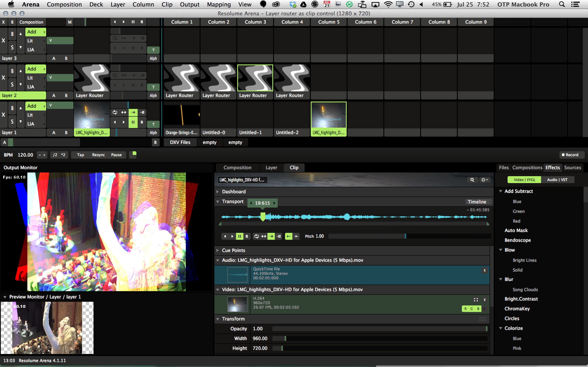
Task: Toggle bypass B on layer 2
Action: pos(12,71)
